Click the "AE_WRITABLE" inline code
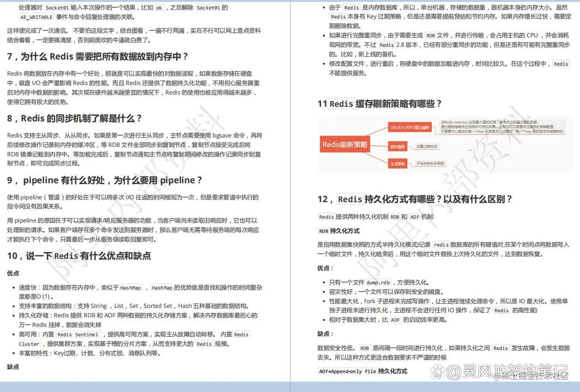Screen dimensions: 580x392 coord(37,17)
